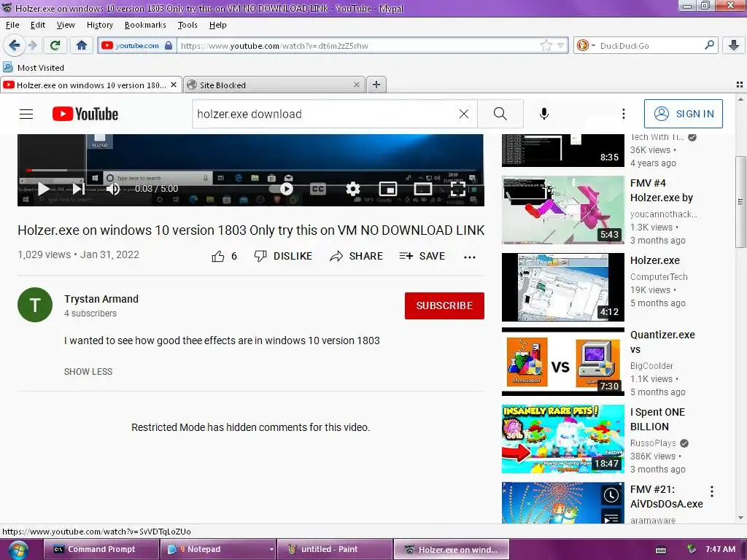Open Holzer.exe by ComputerTech thumbnail
The image size is (747, 560).
563,287
